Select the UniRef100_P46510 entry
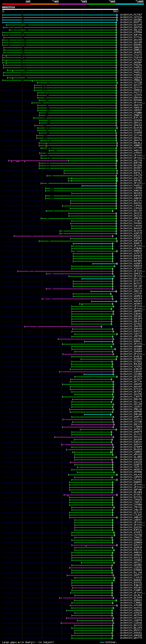The height and width of the screenshot is (644, 146). click(131, 67)
